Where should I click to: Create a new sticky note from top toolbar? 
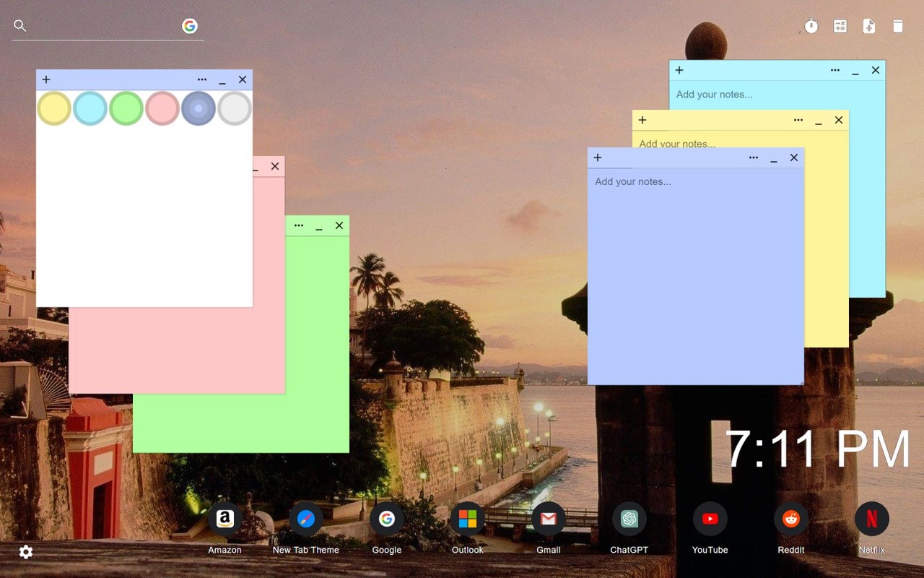pos(869,27)
